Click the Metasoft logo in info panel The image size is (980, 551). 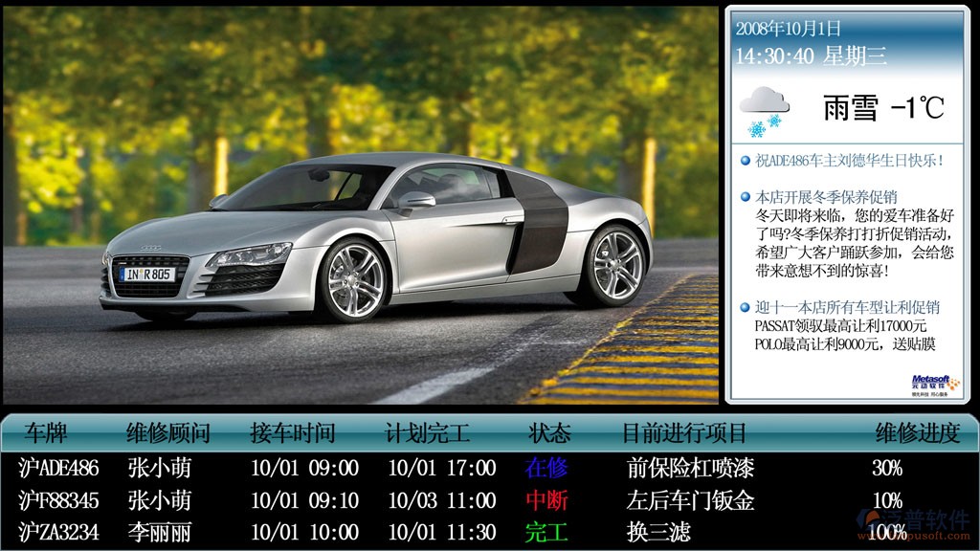[935, 384]
